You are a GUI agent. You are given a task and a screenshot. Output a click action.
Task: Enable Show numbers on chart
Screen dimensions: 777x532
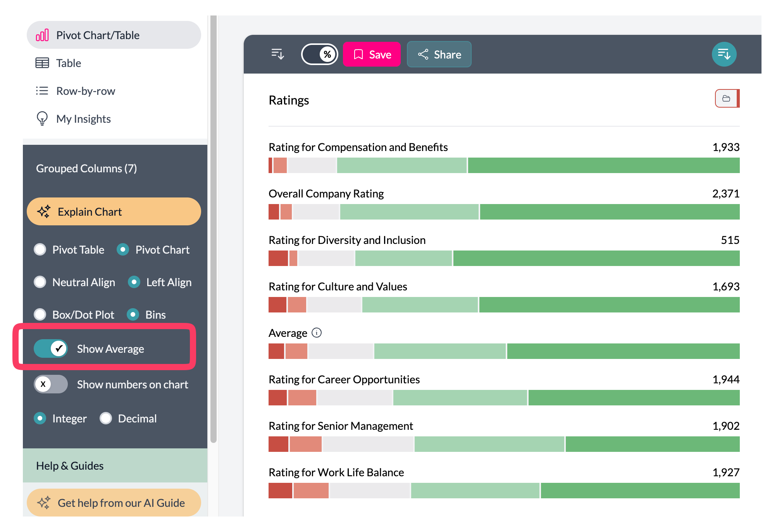pyautogui.click(x=51, y=384)
